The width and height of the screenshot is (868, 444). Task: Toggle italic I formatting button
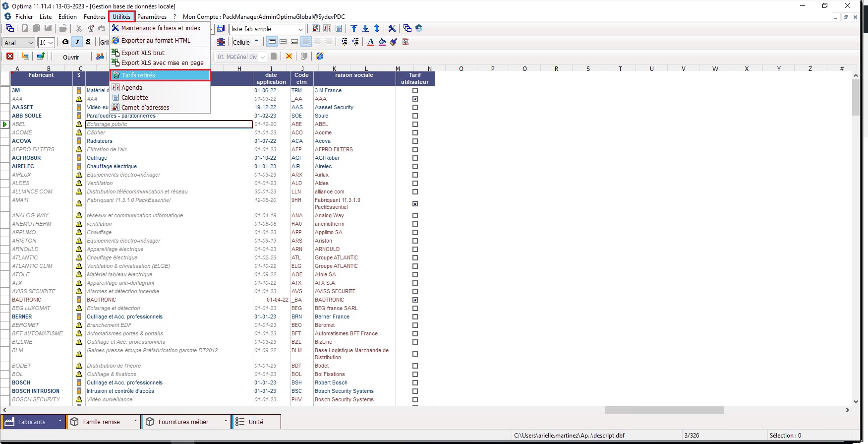tap(77, 42)
